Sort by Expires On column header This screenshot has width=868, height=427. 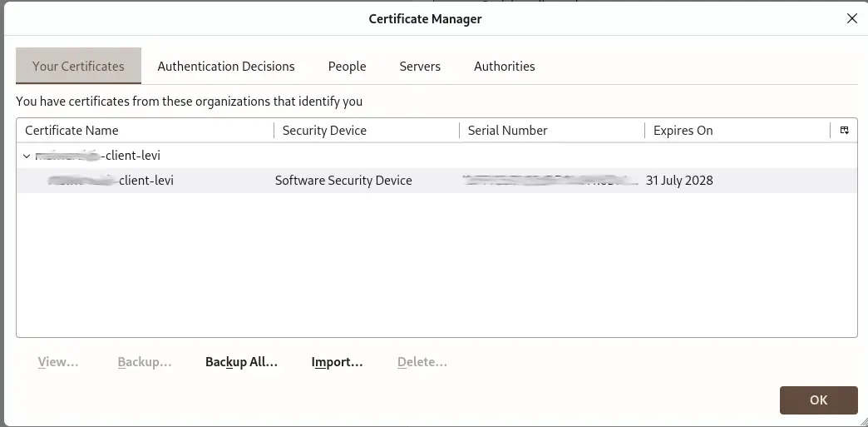coord(737,131)
